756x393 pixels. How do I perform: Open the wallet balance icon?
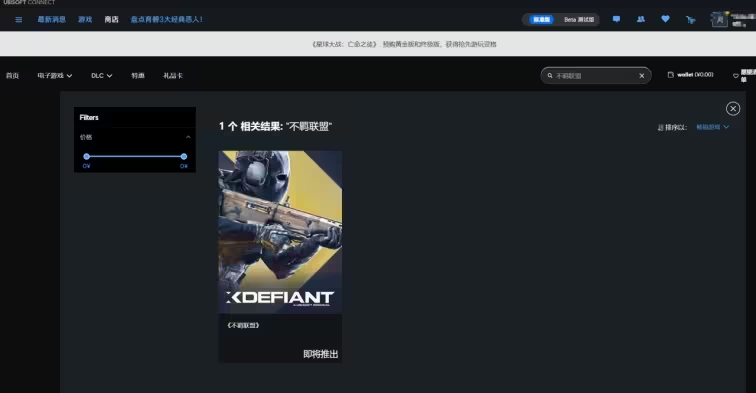tap(670, 75)
